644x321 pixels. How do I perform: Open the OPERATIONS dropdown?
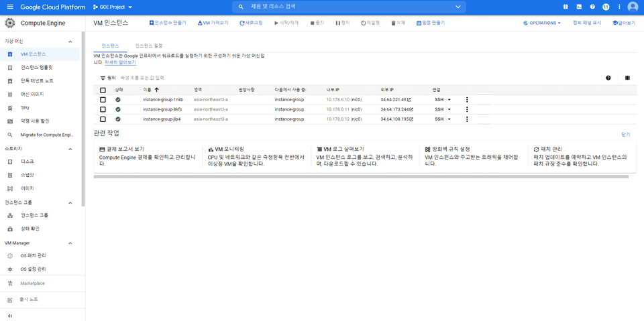542,23
